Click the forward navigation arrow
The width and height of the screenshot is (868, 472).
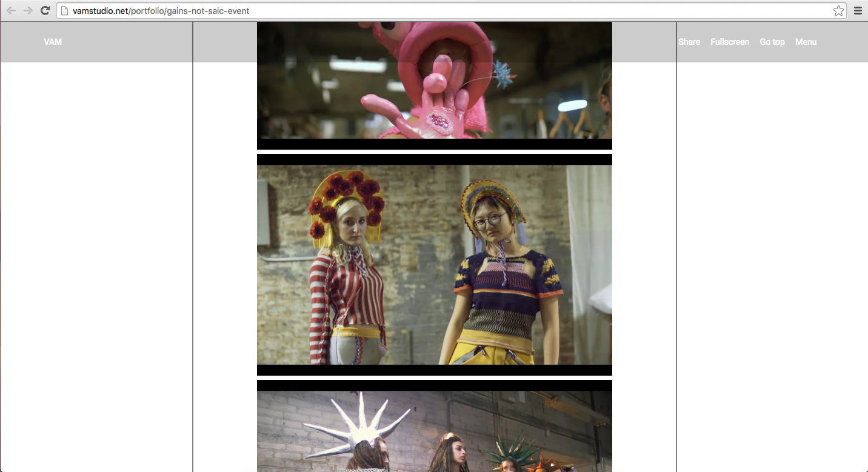point(28,10)
